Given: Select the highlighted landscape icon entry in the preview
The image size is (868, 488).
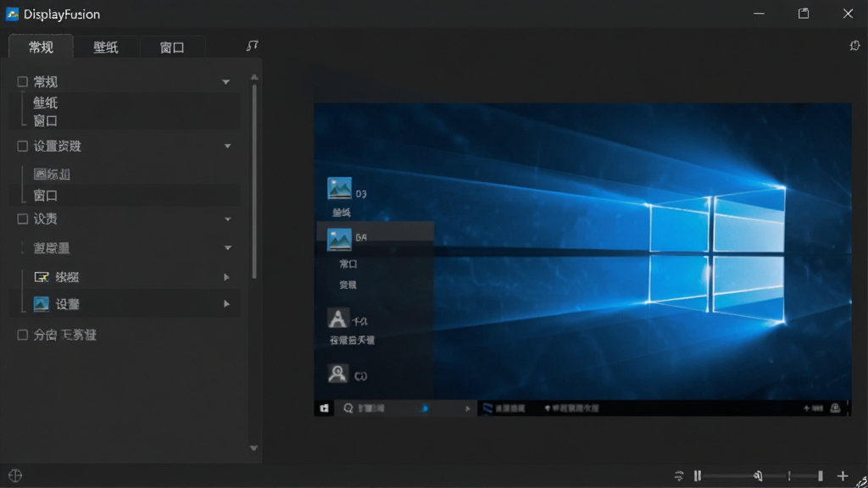Looking at the screenshot, I should pos(339,240).
